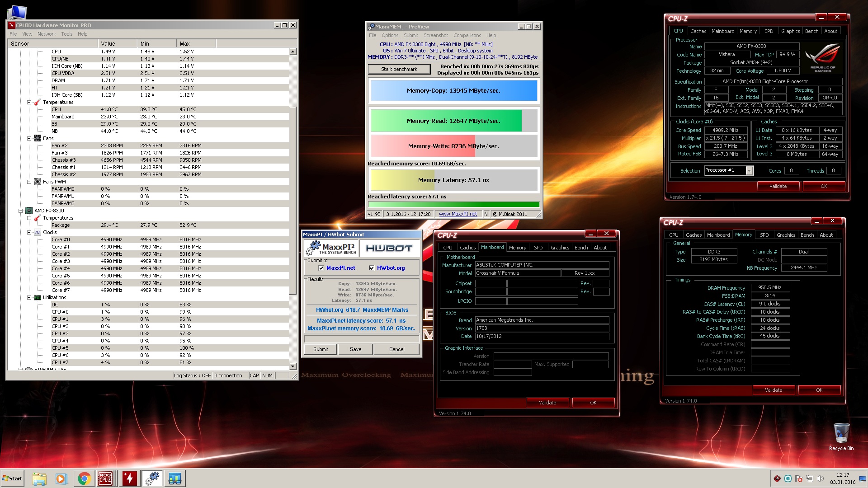Switch to the MaxxMEM gears taskbar button
This screenshot has width=868, height=488.
tap(152, 479)
